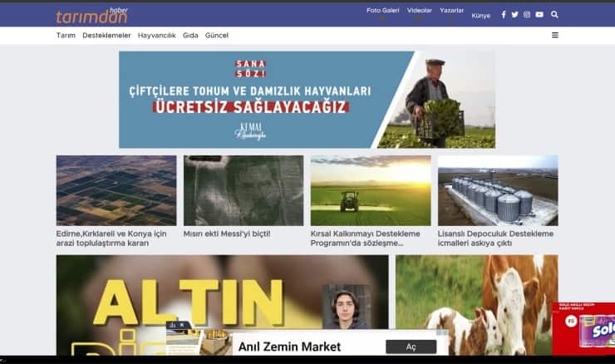The image size is (615, 364).
Task: Open the tractor field thumbnail
Action: (x=371, y=190)
